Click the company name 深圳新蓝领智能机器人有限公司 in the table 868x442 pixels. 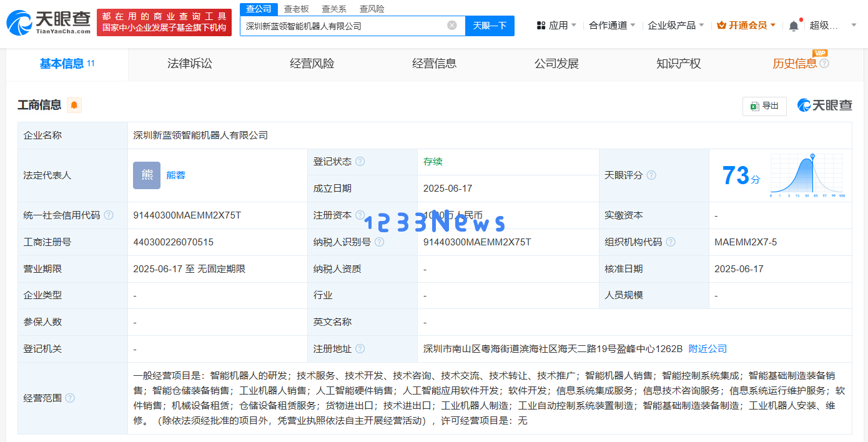coord(200,135)
